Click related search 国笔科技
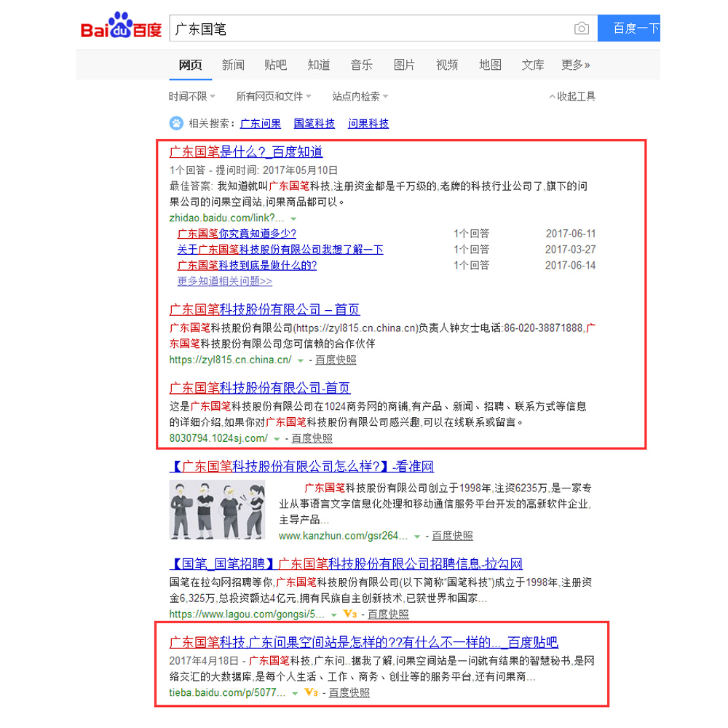This screenshot has width=728, height=728. pos(314,124)
